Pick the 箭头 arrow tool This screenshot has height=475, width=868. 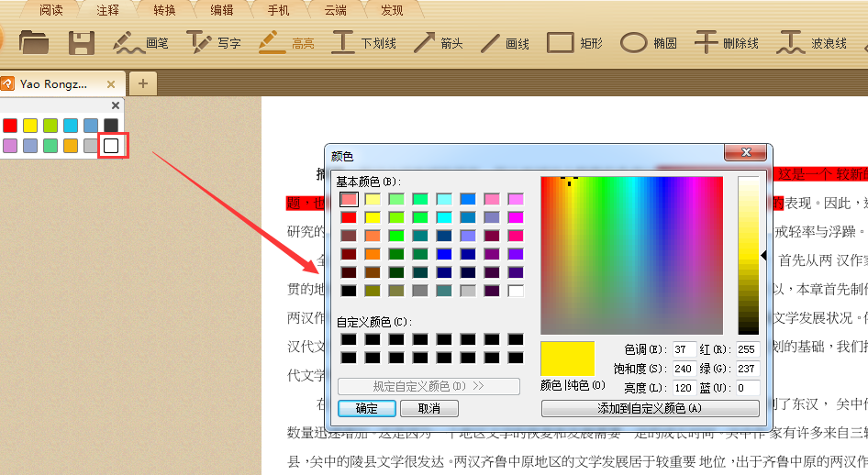pos(438,42)
